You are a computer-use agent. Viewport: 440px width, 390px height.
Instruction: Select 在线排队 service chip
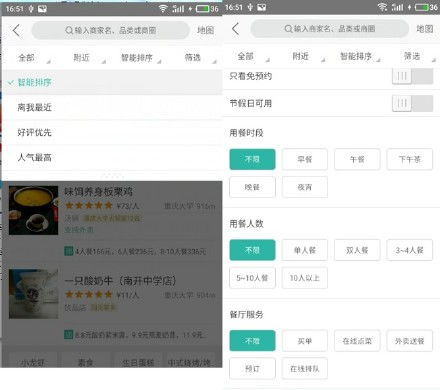pos(305,368)
